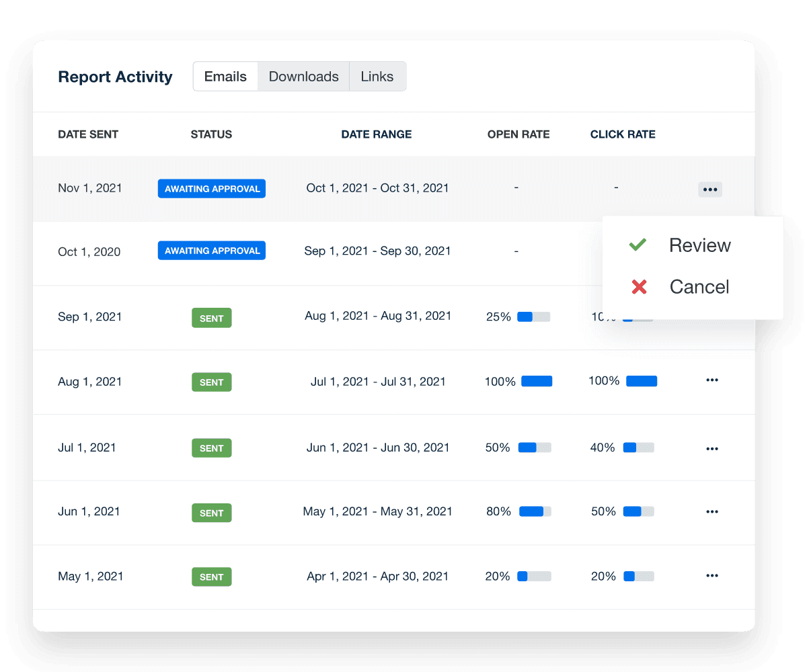
Task: Click the SENT badge on Sep 1, 2021 row
Action: pos(211,317)
